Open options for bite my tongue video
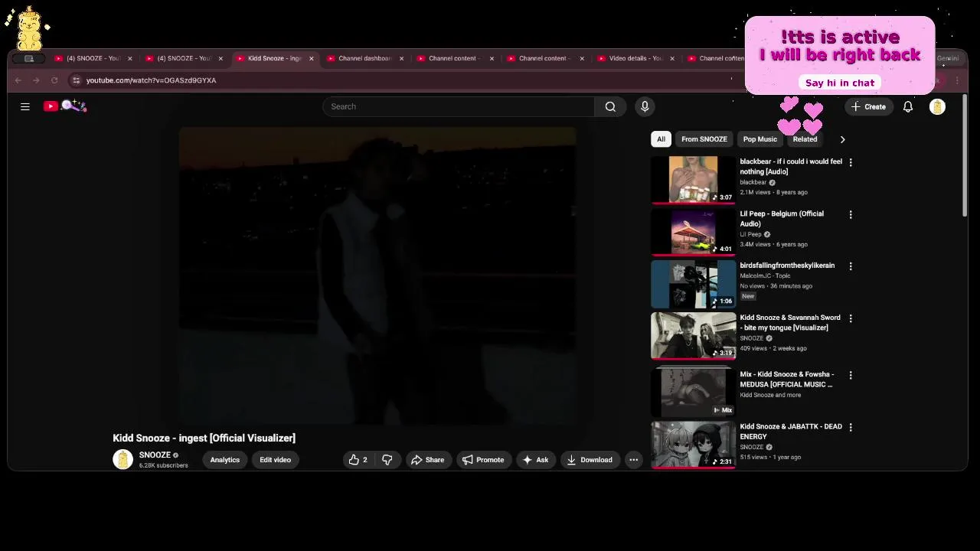980x551 pixels. coord(851,318)
